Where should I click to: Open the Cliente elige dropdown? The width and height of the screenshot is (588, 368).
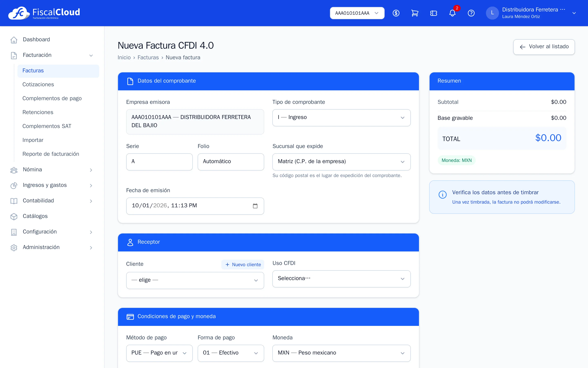(x=195, y=280)
